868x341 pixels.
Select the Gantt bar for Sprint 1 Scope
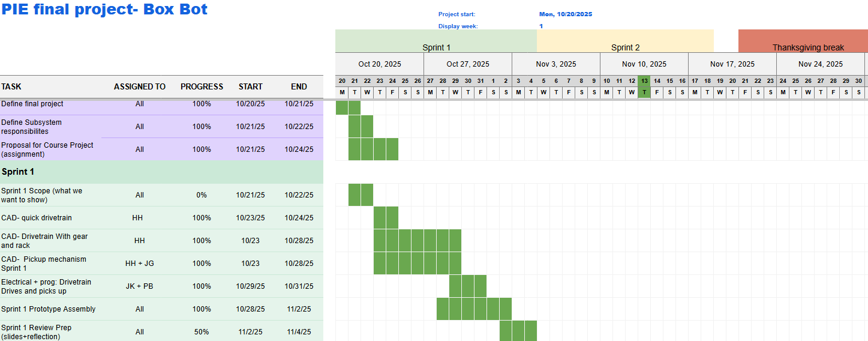click(361, 195)
